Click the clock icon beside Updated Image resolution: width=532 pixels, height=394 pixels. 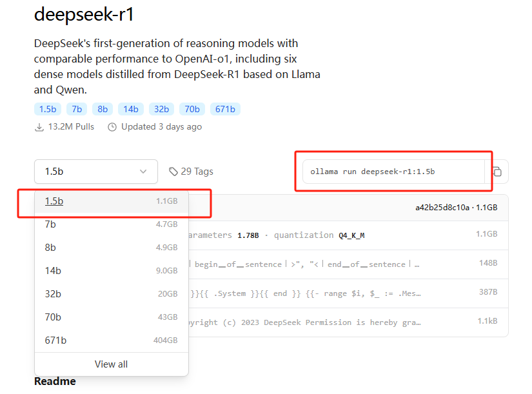[112, 127]
